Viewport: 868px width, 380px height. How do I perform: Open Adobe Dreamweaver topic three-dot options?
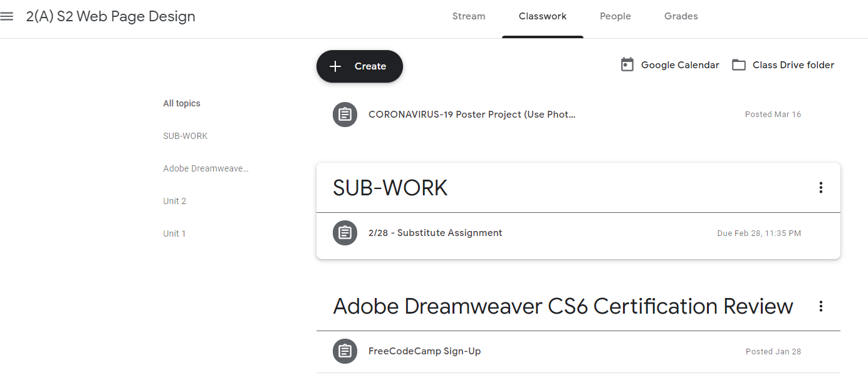coord(820,306)
